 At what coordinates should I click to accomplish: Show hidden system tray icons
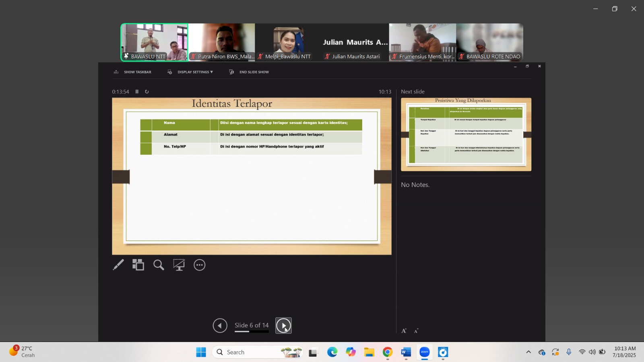tap(528, 352)
